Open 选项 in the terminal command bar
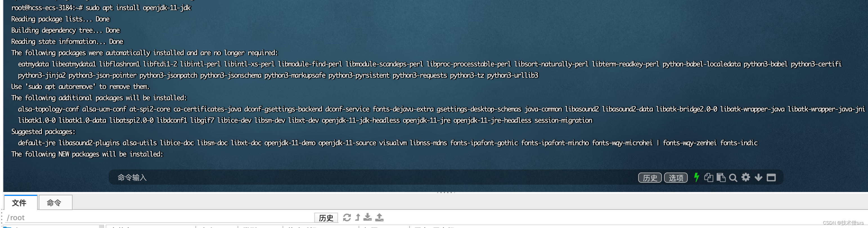This screenshot has width=868, height=228. (x=676, y=178)
